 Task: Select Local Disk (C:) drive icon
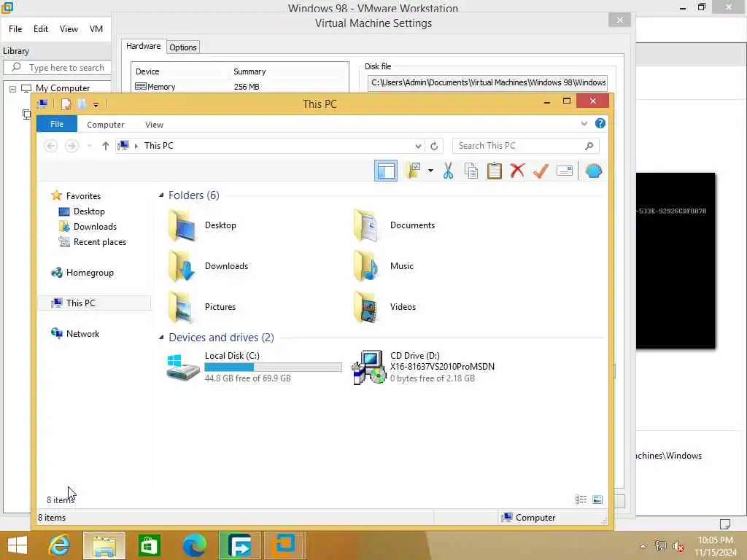pos(183,367)
